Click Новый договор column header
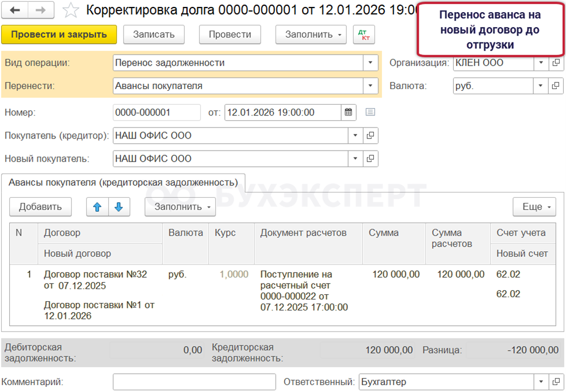The image size is (566, 392). pyautogui.click(x=100, y=254)
